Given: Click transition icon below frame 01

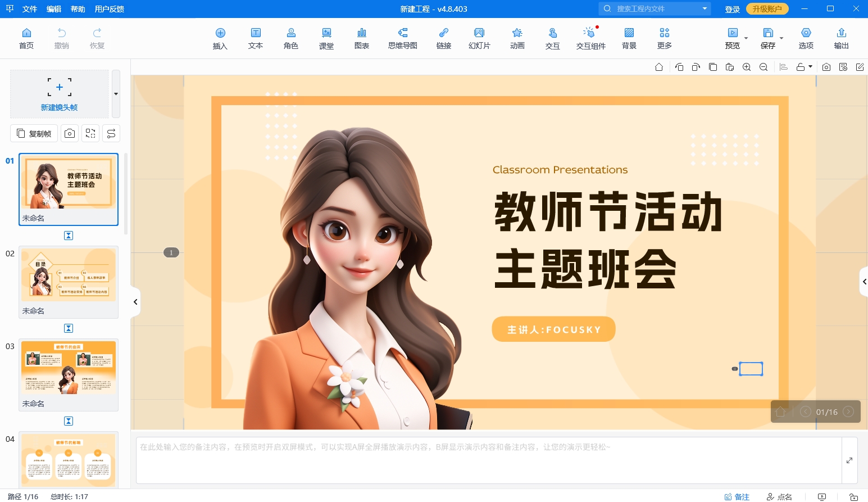Looking at the screenshot, I should [69, 236].
